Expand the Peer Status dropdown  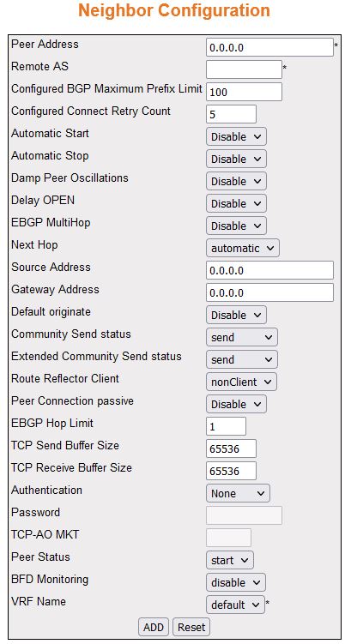point(229,560)
